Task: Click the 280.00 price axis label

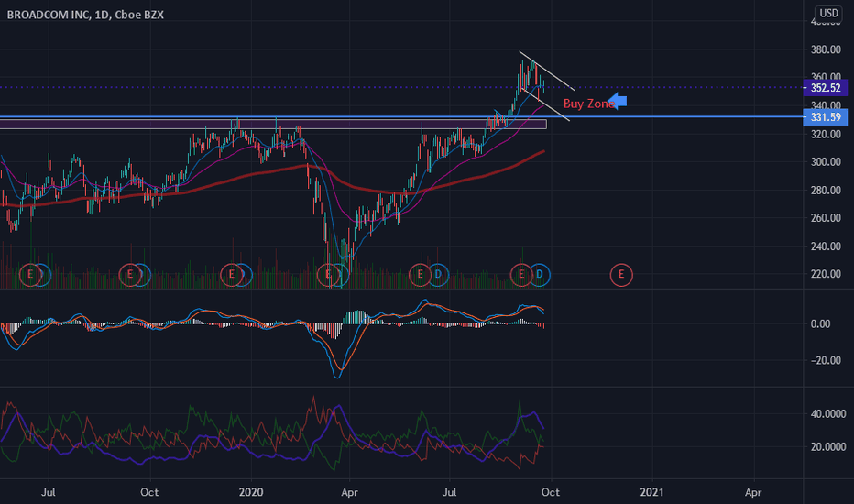Action: tap(825, 191)
